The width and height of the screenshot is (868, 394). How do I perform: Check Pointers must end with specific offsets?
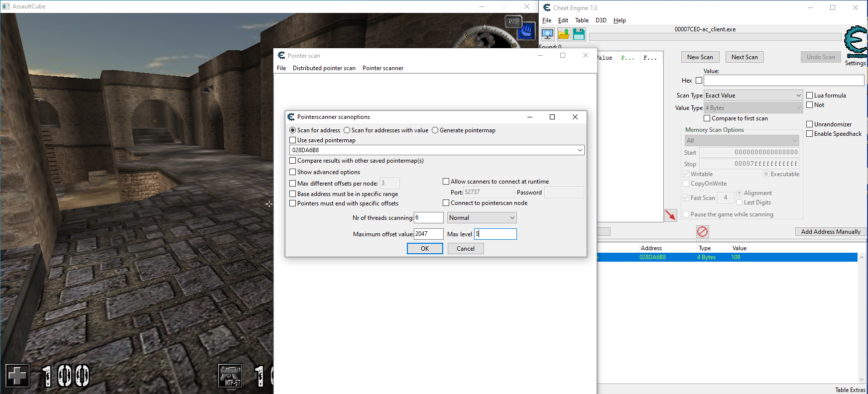pyautogui.click(x=293, y=203)
